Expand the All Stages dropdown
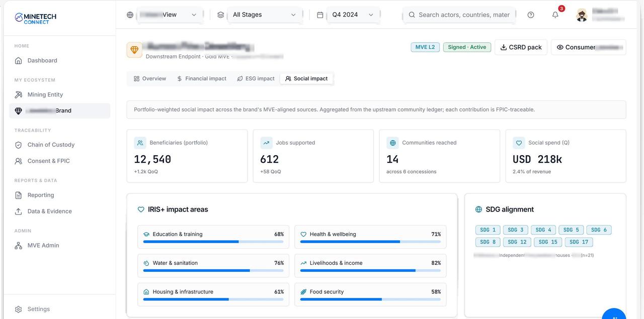 [265, 15]
